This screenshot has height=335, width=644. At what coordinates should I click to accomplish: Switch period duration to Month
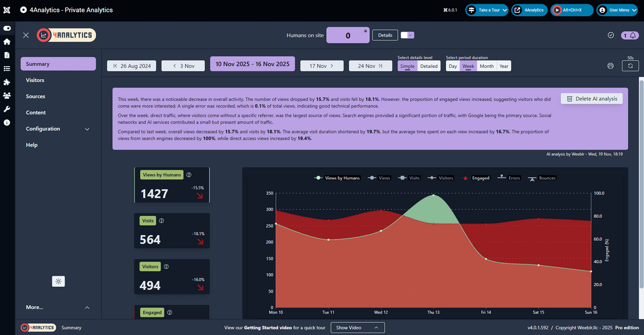coord(486,66)
